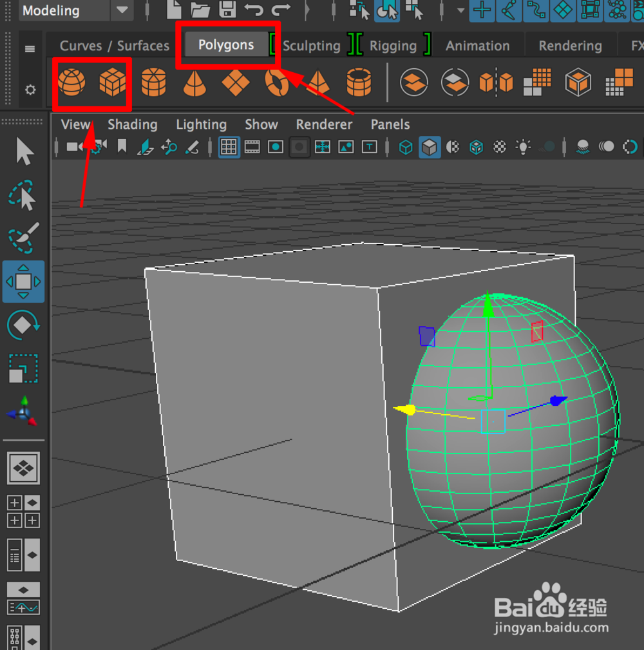Viewport: 644px width, 650px height.
Task: Toggle Wireframe on Shaded
Action: pos(476,147)
